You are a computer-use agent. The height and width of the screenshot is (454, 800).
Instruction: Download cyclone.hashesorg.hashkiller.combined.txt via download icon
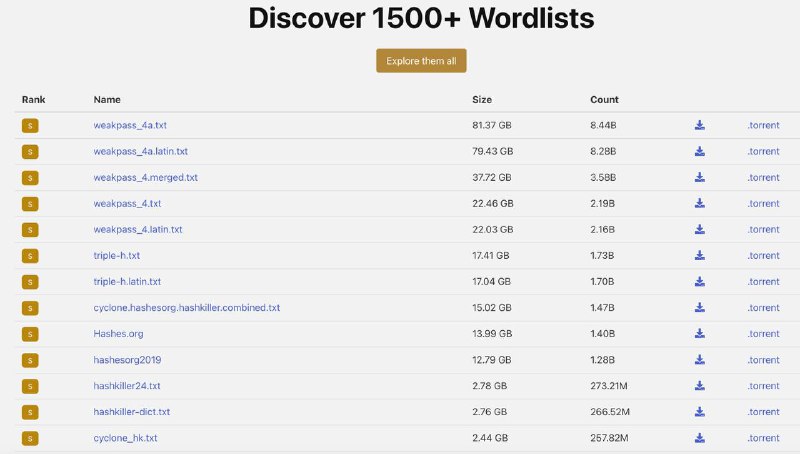pyautogui.click(x=699, y=307)
